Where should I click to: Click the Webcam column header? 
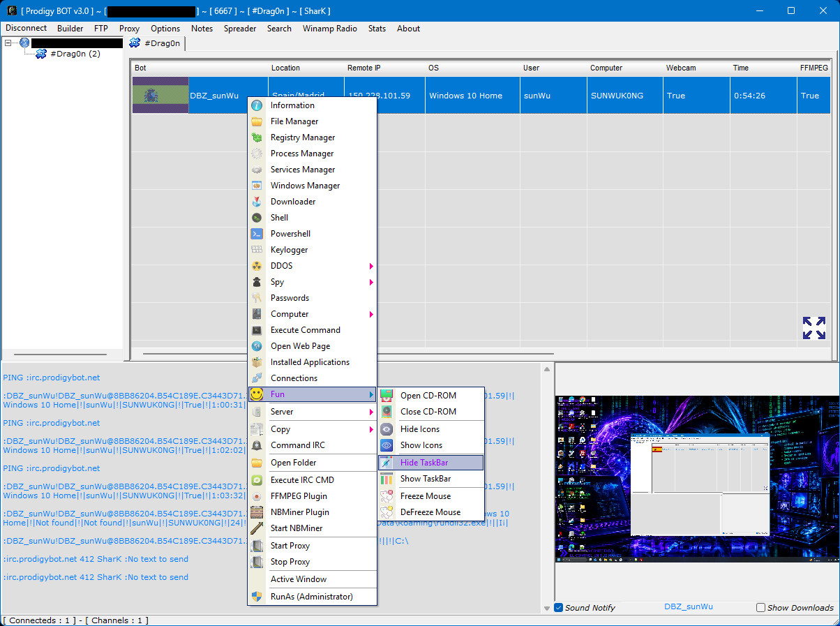pyautogui.click(x=681, y=68)
